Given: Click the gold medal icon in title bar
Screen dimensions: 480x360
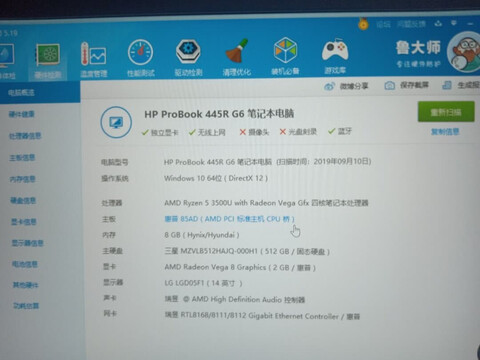Looking at the screenshot, I should click(x=363, y=24).
